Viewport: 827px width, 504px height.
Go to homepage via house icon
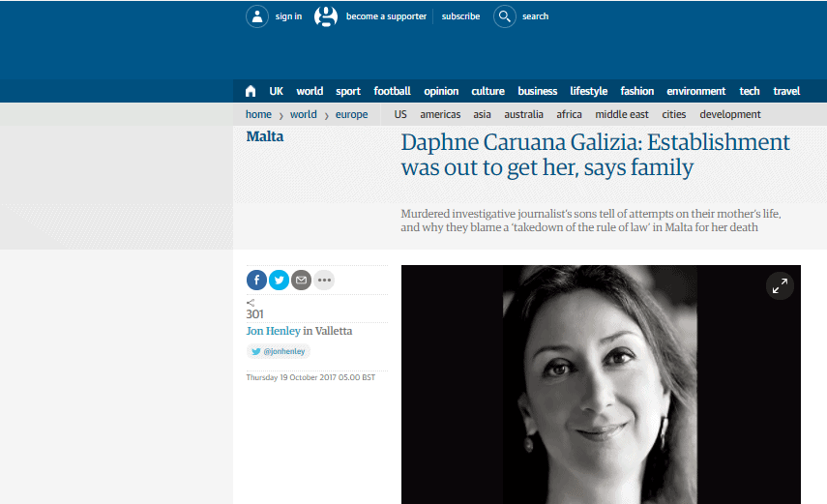251,91
